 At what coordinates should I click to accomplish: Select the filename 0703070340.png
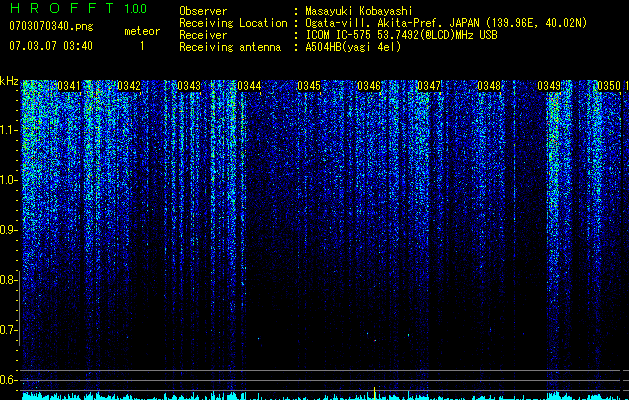pyautogui.click(x=51, y=26)
